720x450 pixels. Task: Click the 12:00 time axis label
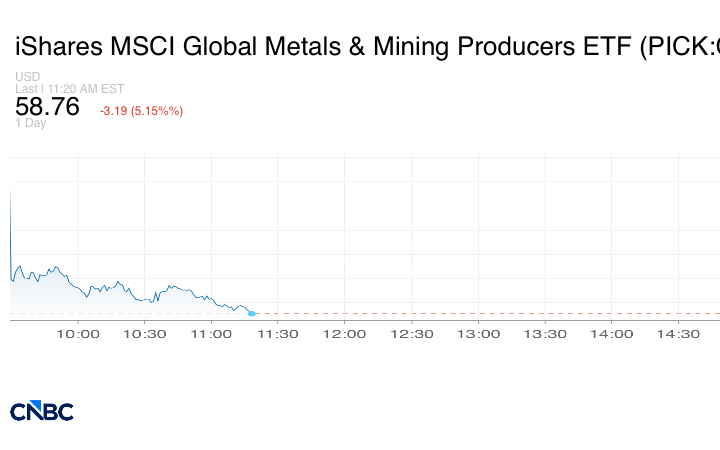click(x=345, y=334)
